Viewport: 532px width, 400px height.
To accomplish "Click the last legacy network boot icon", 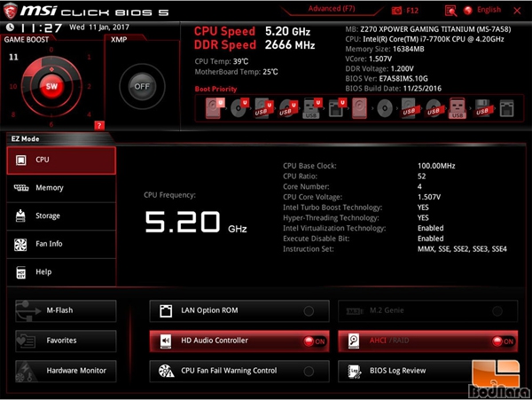I will [507, 108].
